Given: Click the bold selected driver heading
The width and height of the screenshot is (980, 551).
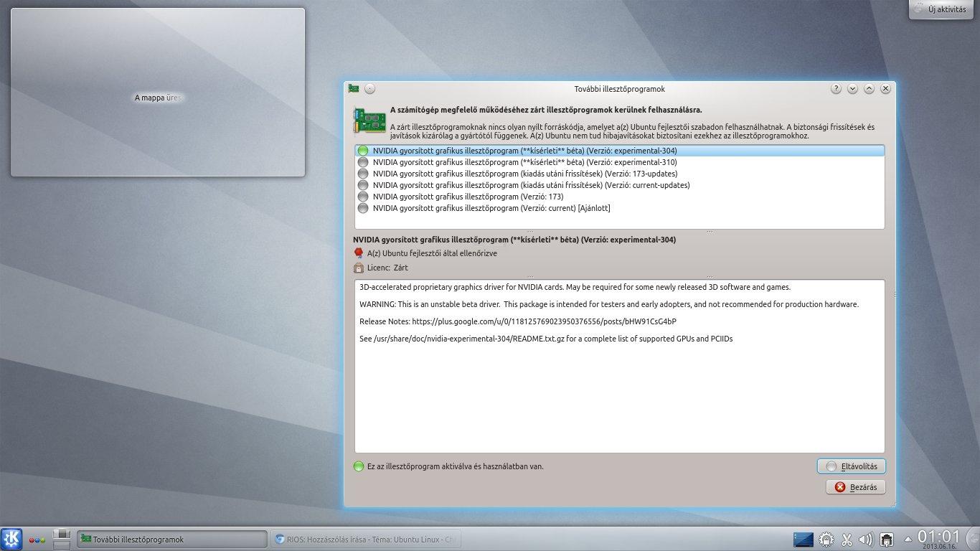Looking at the screenshot, I should pyautogui.click(x=514, y=240).
